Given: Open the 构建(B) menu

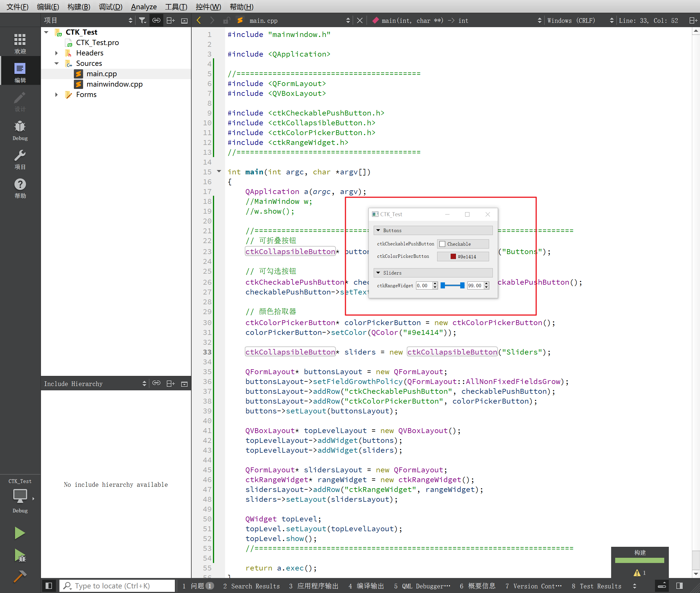Looking at the screenshot, I should 78,7.
